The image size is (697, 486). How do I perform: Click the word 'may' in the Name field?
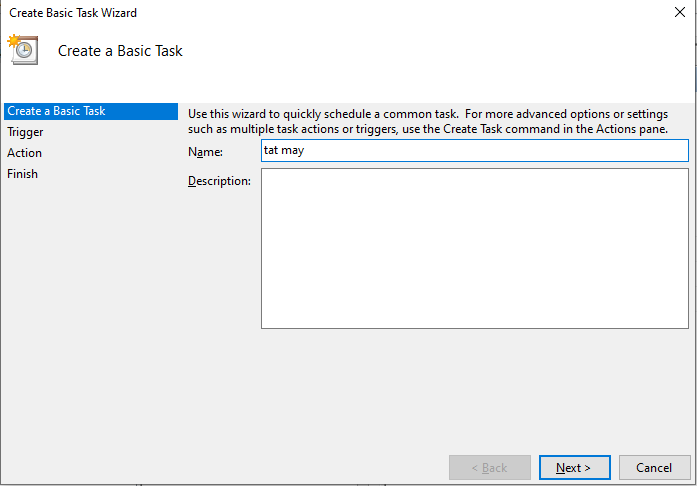tap(292, 151)
